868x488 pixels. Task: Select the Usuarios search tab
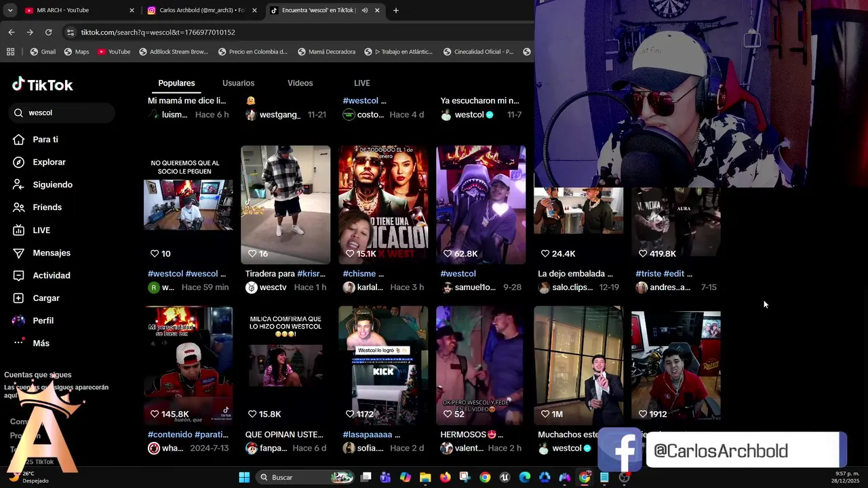238,83
